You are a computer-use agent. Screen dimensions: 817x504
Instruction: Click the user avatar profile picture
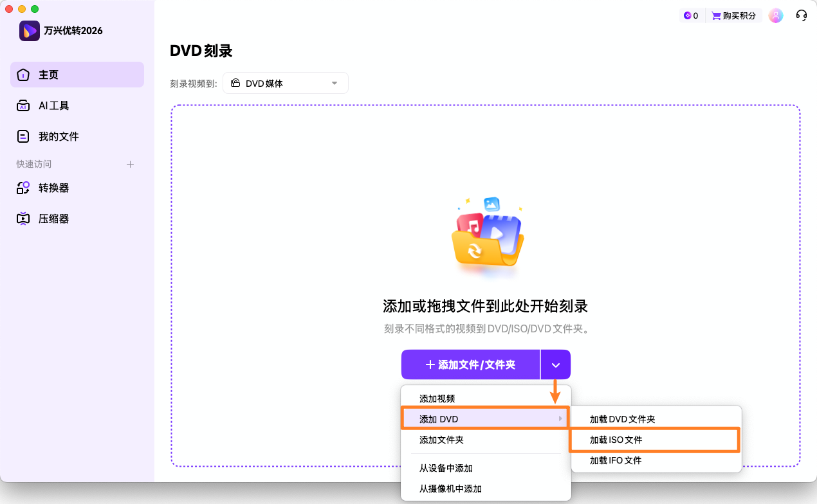(776, 15)
